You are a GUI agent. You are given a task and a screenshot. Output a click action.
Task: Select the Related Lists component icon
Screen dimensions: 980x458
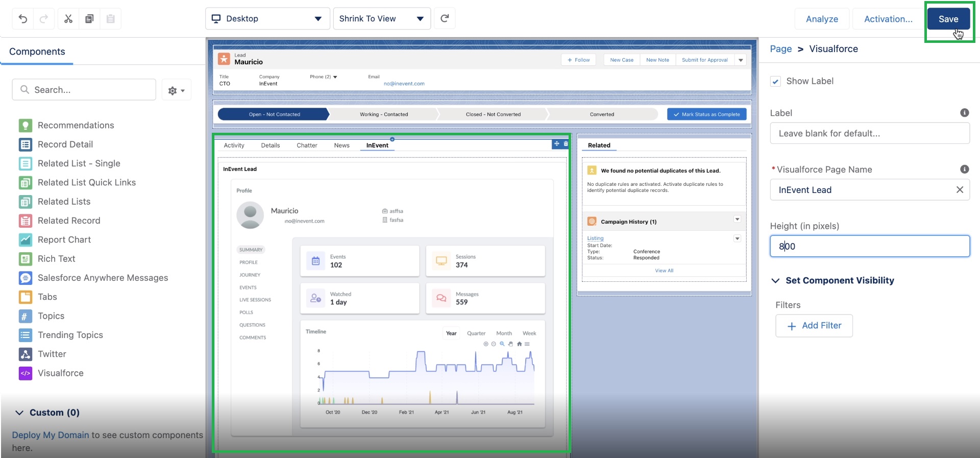click(26, 202)
